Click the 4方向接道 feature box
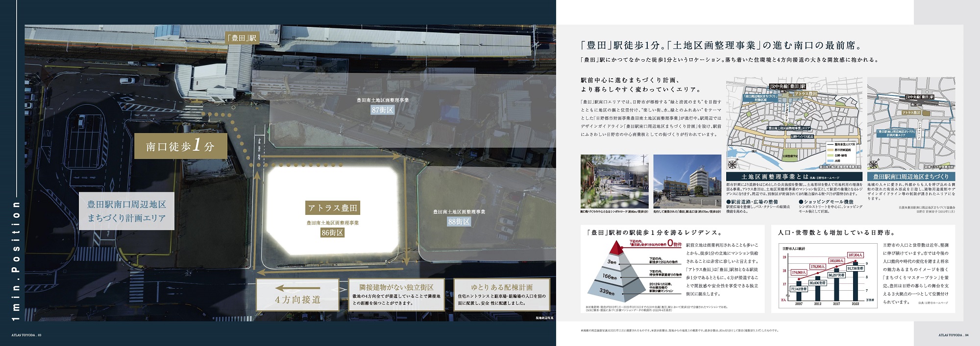 (x=297, y=295)
